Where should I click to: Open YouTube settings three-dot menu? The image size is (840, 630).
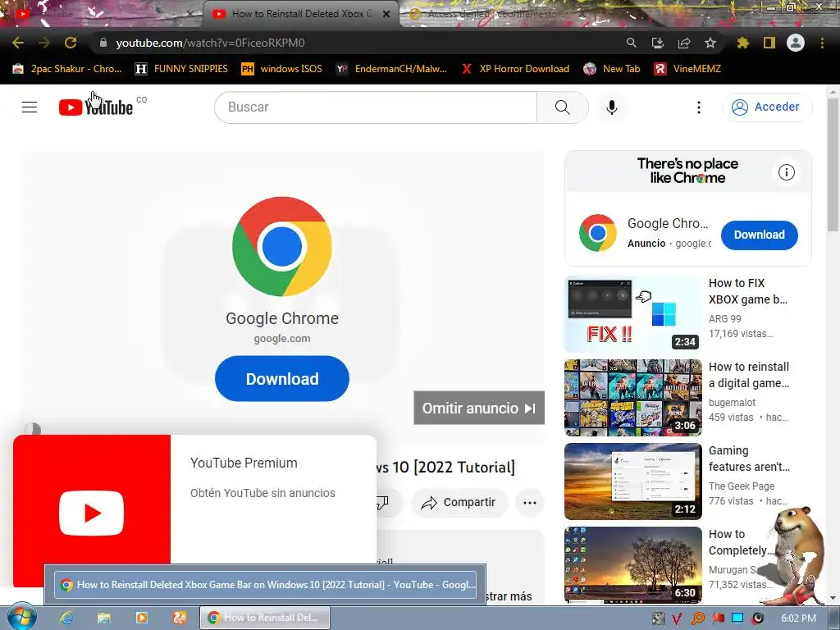pos(699,107)
